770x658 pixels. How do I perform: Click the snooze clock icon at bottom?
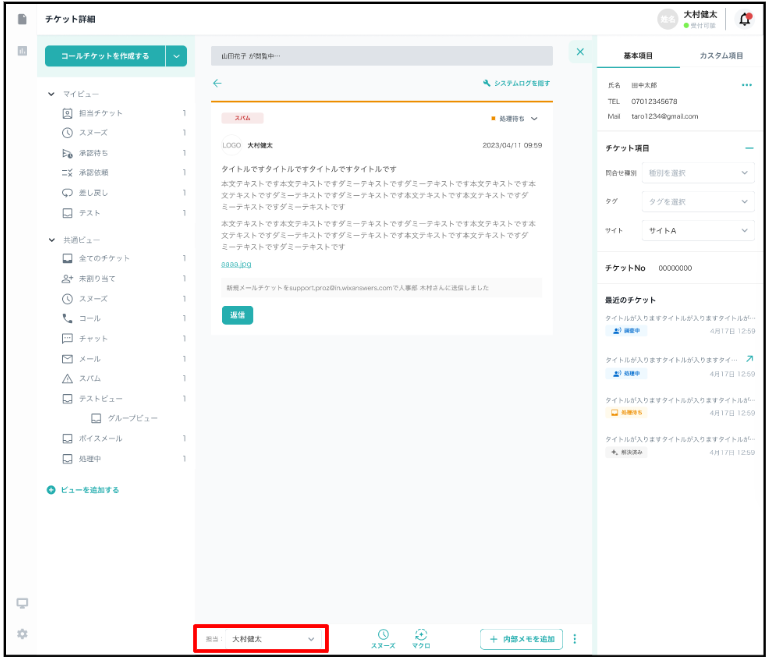382,635
